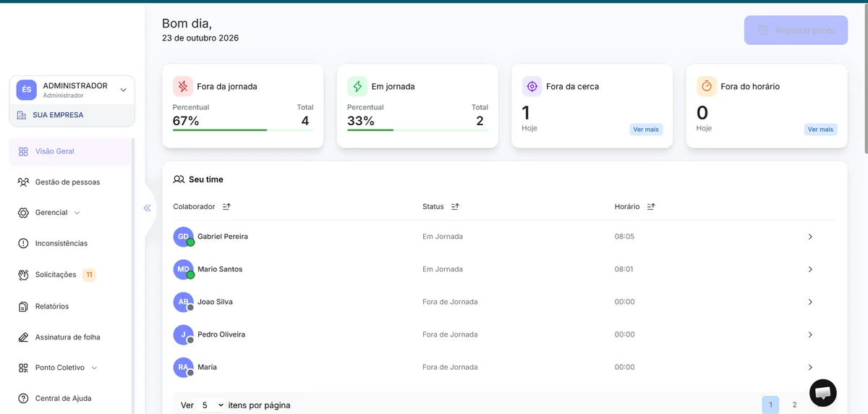Open the chat support bubble icon
This screenshot has height=414, width=868.
pyautogui.click(x=822, y=393)
